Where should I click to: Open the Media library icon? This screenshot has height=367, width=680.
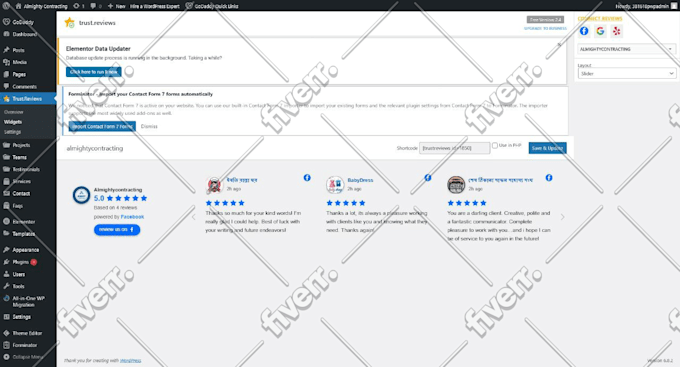(x=6, y=62)
